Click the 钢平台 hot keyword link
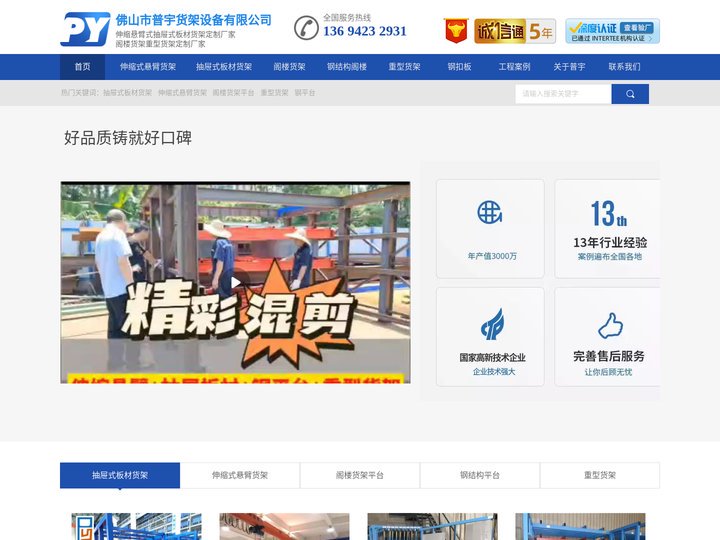Screen dimensions: 720x540 305,92
